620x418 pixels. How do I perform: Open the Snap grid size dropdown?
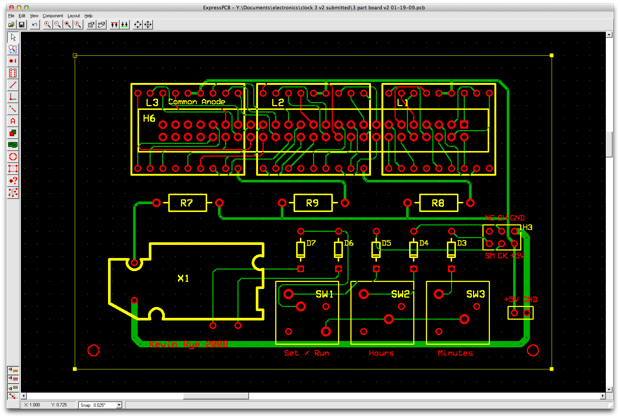click(119, 405)
